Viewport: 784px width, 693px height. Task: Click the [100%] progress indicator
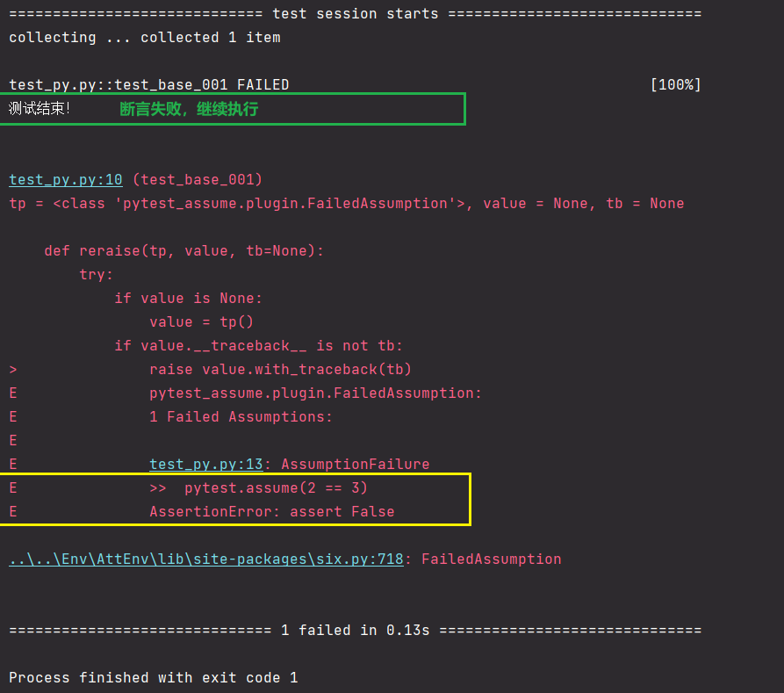[675, 85]
